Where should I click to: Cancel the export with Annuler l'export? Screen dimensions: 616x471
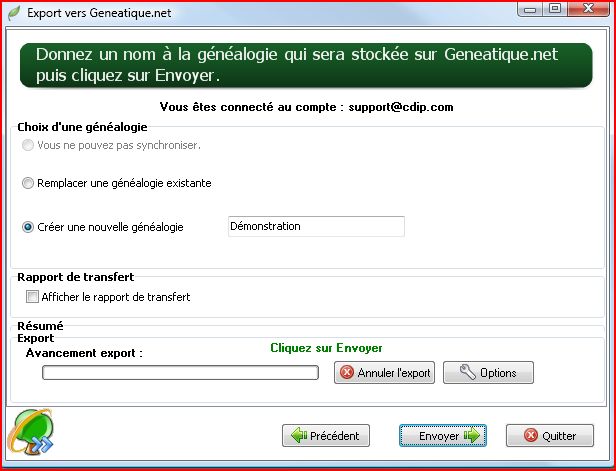point(384,372)
